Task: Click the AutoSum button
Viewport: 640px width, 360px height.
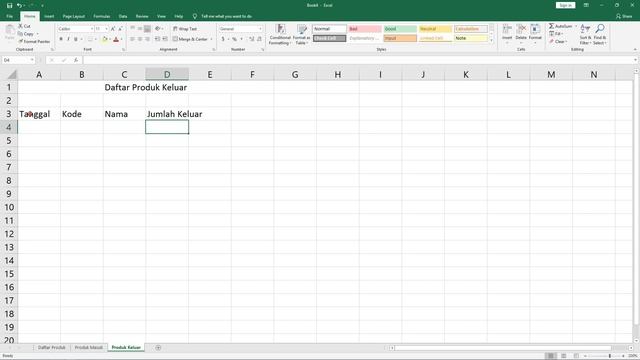Action: point(561,26)
